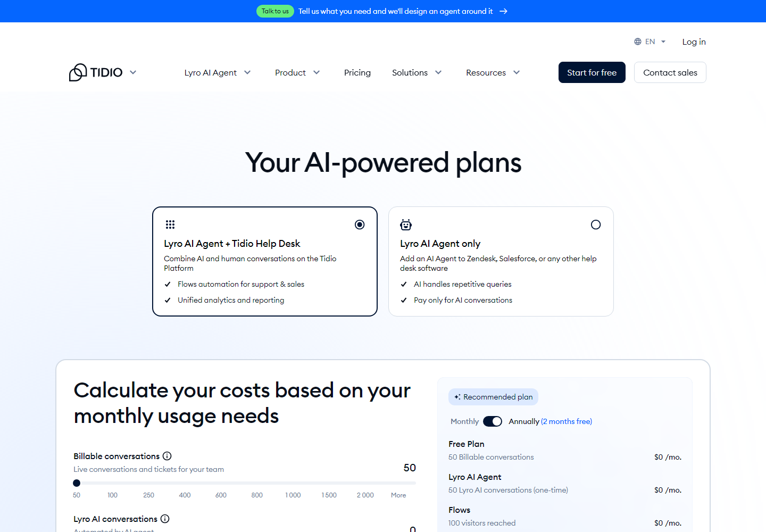Expand the Solutions menu chevron
The width and height of the screenshot is (766, 532).
click(x=438, y=72)
